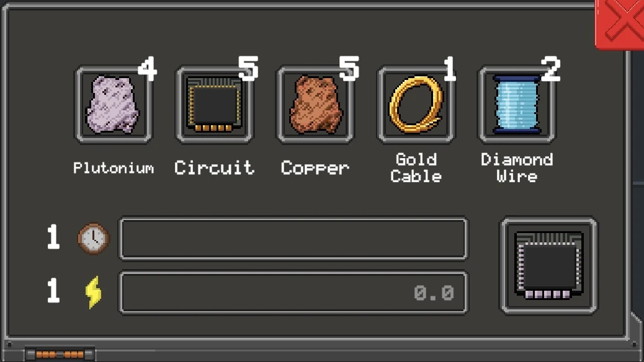Click the clock timer icon
Image resolution: width=644 pixels, height=362 pixels.
tap(94, 239)
